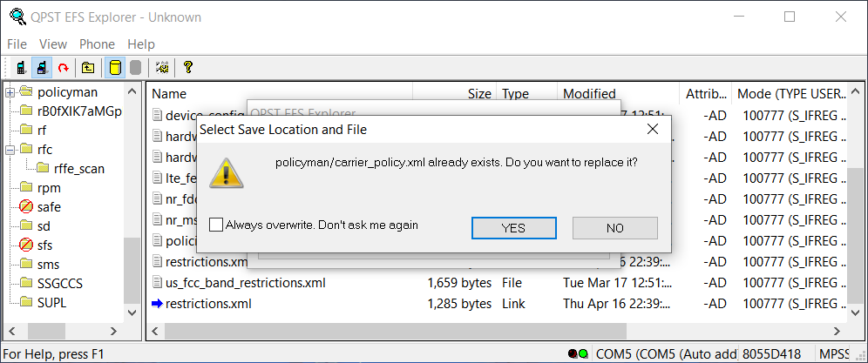
Task: Click the folder tree horizontal scroll right arrow
Action: tap(113, 331)
